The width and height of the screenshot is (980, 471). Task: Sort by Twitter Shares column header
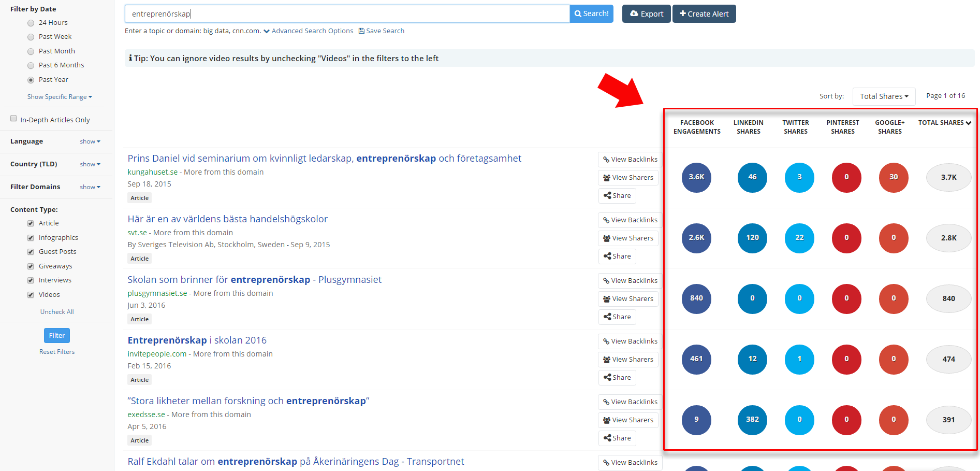796,127
